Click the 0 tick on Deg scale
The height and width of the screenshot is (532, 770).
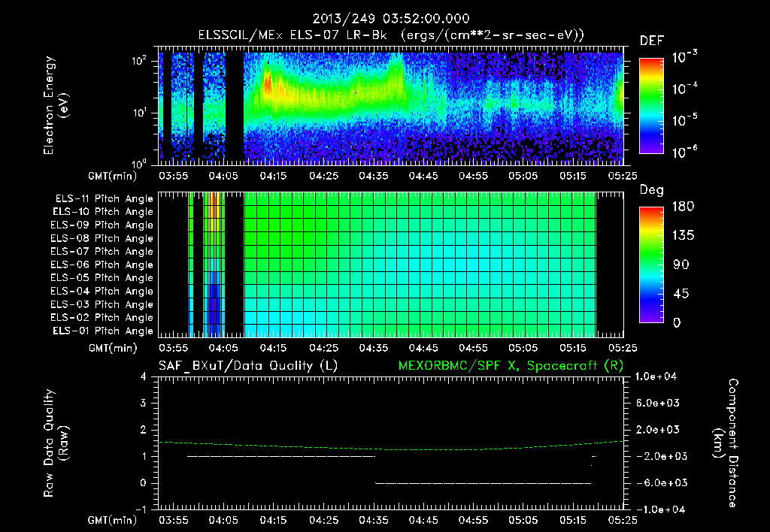pyautogui.click(x=677, y=322)
